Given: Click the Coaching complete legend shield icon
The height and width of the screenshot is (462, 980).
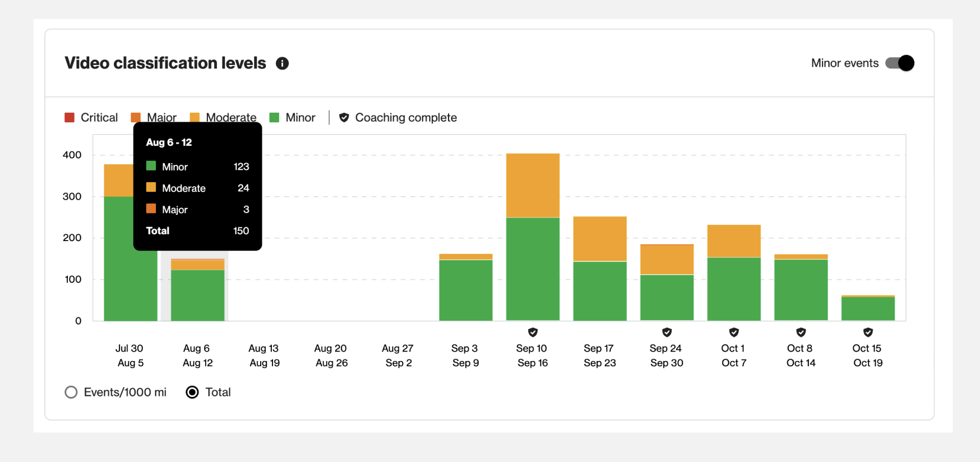Looking at the screenshot, I should click(344, 118).
